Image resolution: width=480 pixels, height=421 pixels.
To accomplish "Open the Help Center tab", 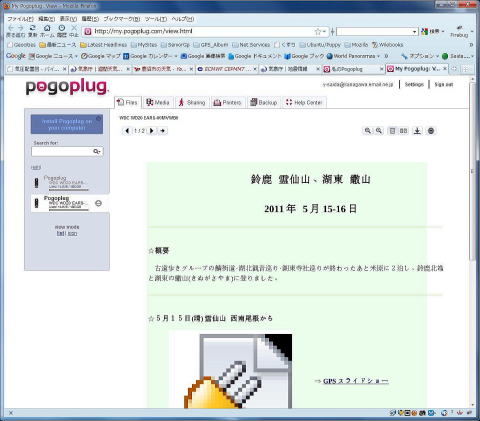I will click(304, 102).
